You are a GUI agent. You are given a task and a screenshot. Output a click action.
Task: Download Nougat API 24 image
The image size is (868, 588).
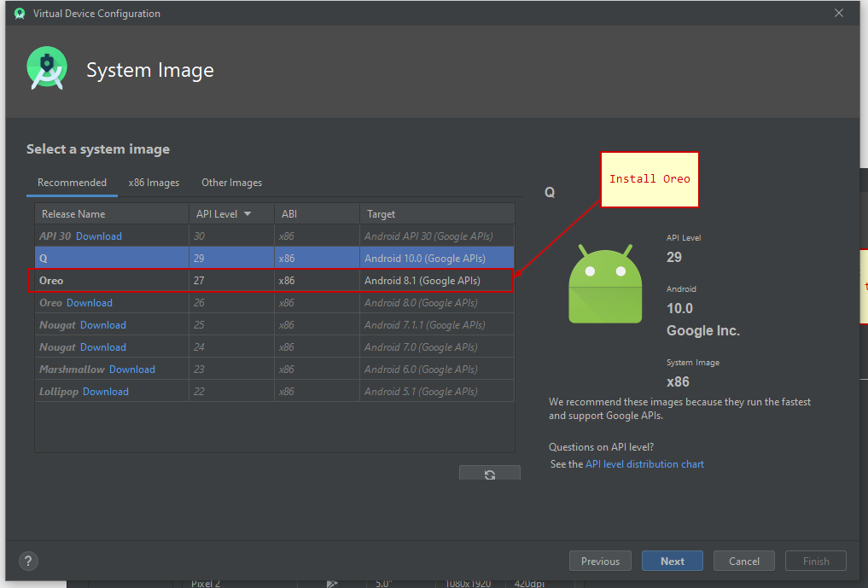click(103, 347)
